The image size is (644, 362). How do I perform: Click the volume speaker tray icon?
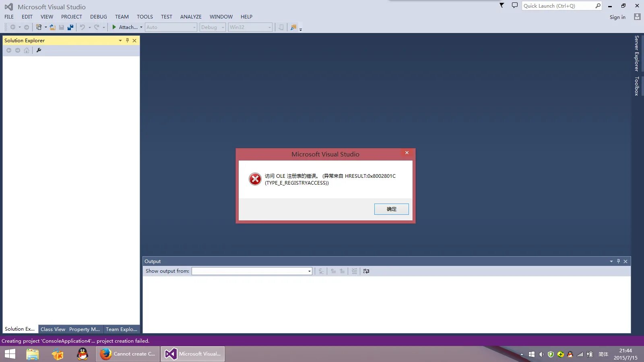(541, 354)
